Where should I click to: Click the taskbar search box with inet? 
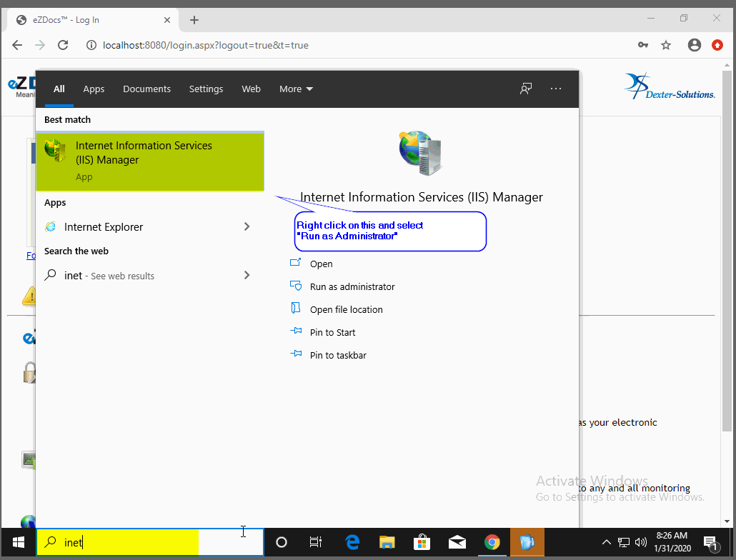point(150,542)
